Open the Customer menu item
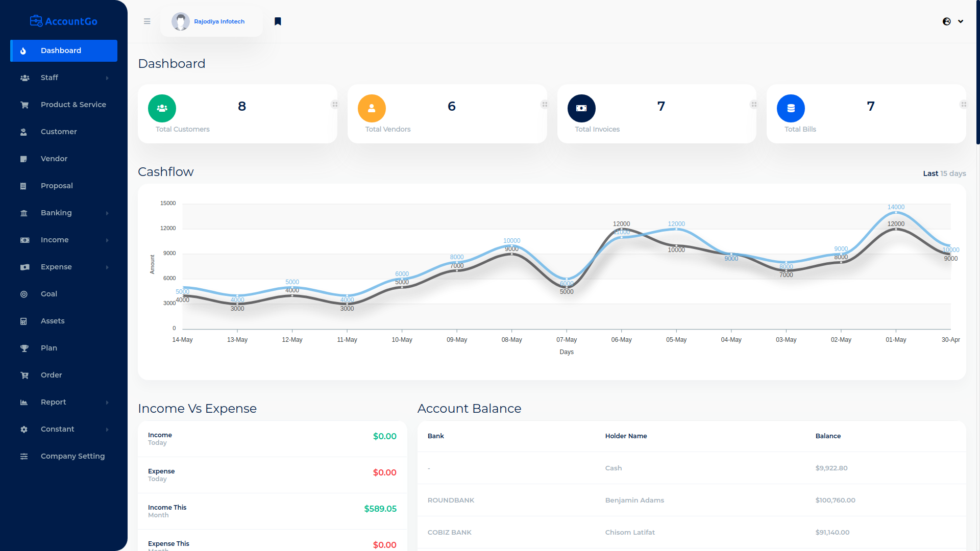980x551 pixels. (59, 132)
